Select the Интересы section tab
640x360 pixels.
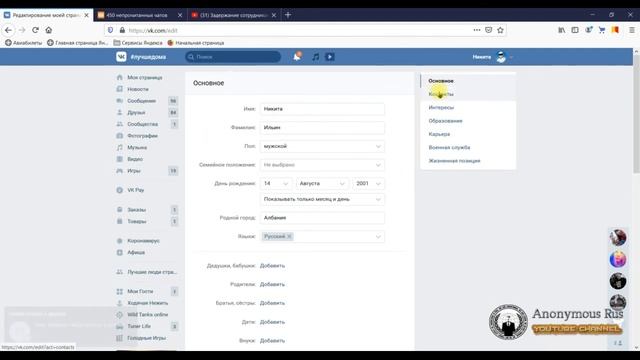[468, 107]
